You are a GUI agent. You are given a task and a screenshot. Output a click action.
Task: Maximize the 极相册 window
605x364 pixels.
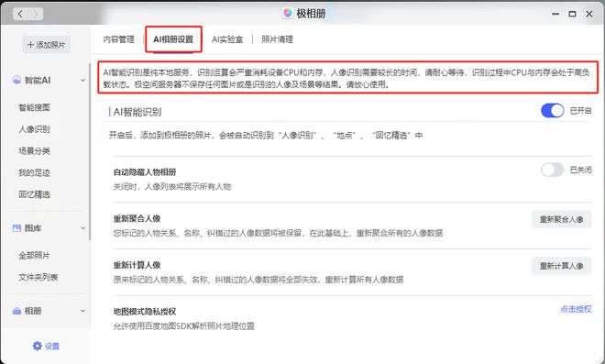click(x=573, y=14)
